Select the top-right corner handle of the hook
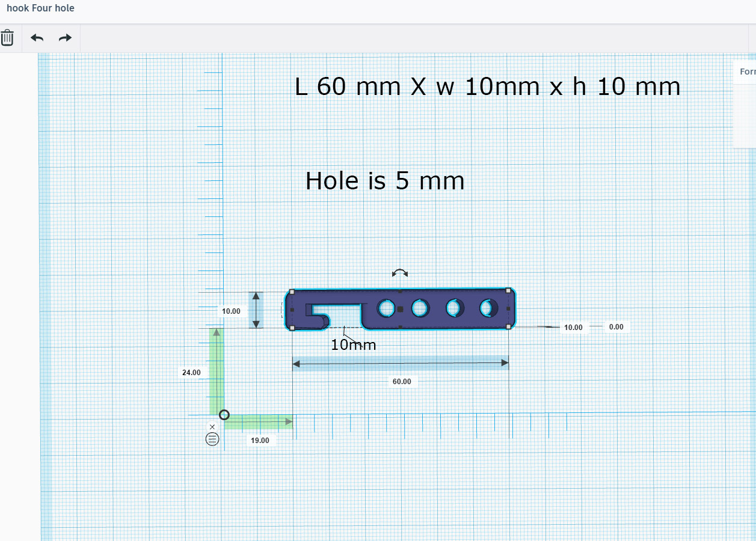Viewport: 756px width, 541px height. click(x=508, y=291)
